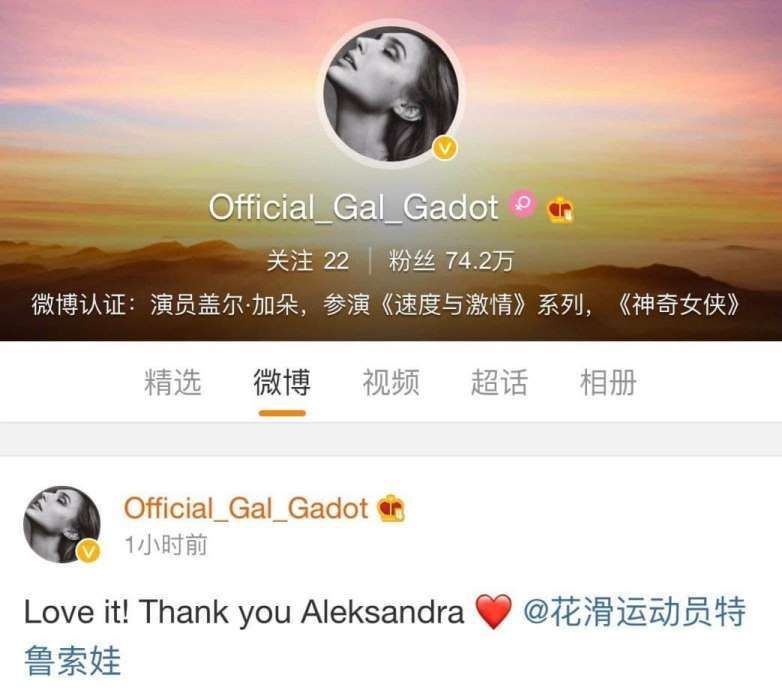Click the @花滑运动员特鲁索娃 mention link
Image resolution: width=782 pixels, height=695 pixels.
[x=385, y=636]
